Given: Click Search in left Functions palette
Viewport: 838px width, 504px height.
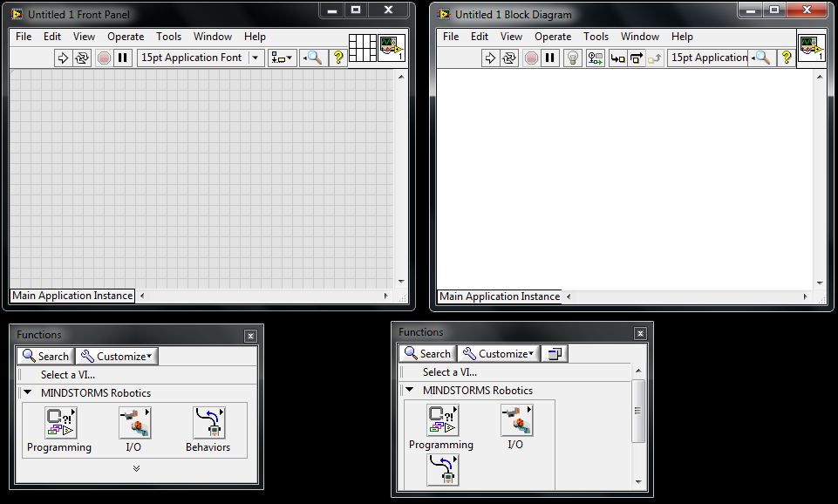Looking at the screenshot, I should 46,356.
